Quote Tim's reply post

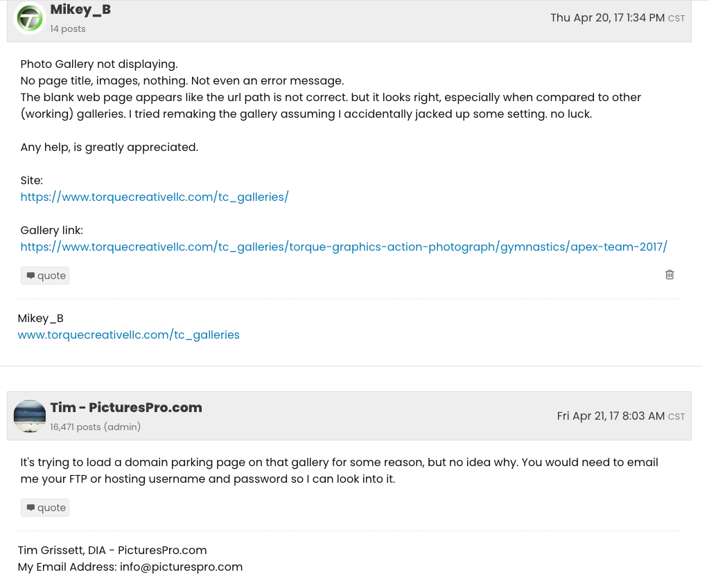click(45, 508)
